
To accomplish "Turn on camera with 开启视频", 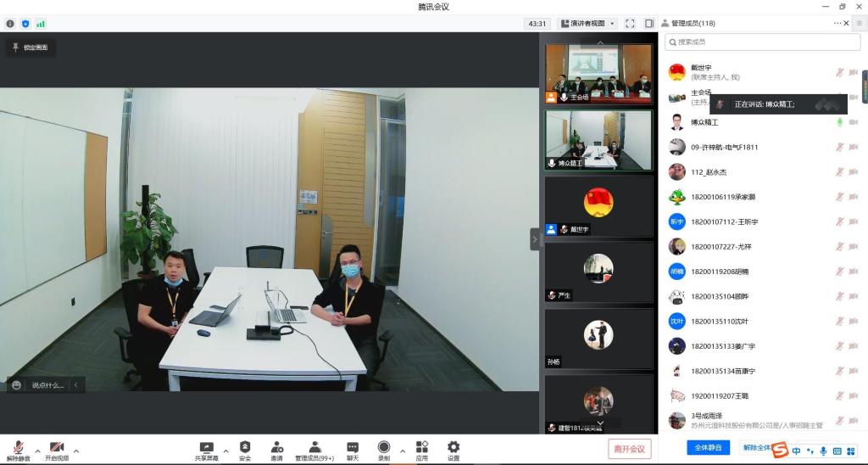I will (57, 450).
